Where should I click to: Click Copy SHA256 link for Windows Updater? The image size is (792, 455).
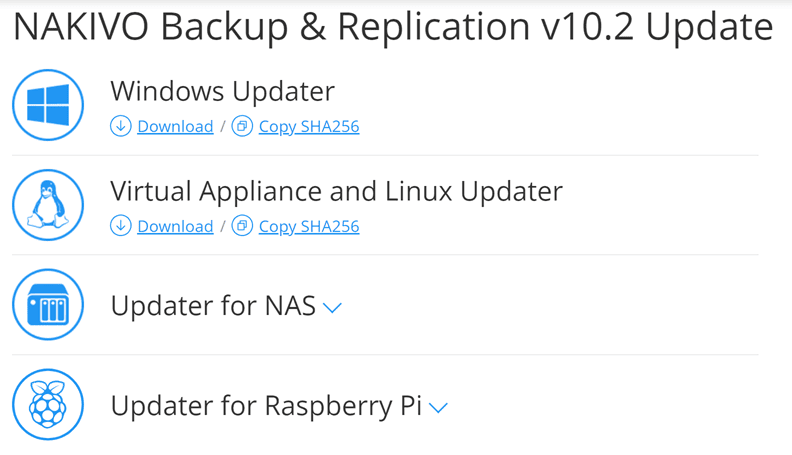pyautogui.click(x=308, y=127)
